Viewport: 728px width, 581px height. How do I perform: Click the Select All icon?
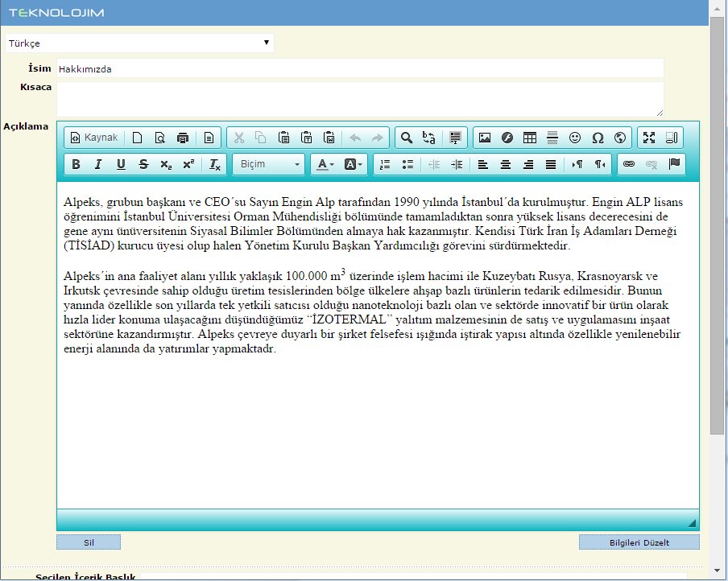tap(456, 138)
